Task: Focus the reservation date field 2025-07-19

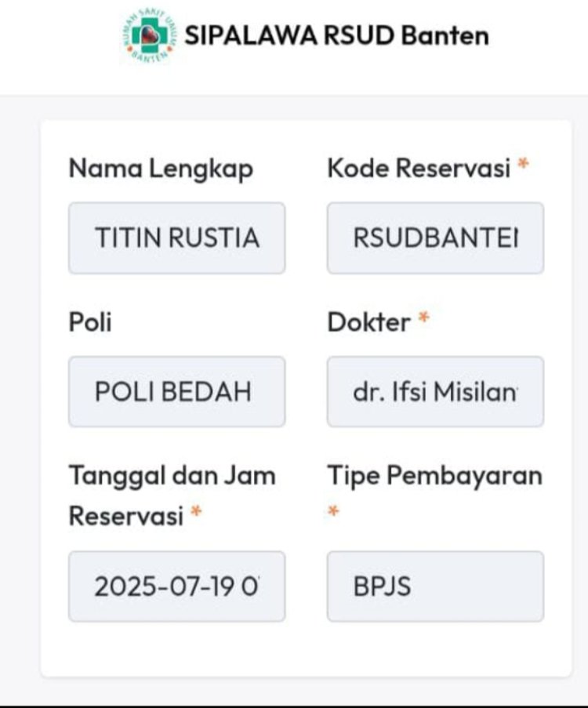Action: [x=176, y=586]
